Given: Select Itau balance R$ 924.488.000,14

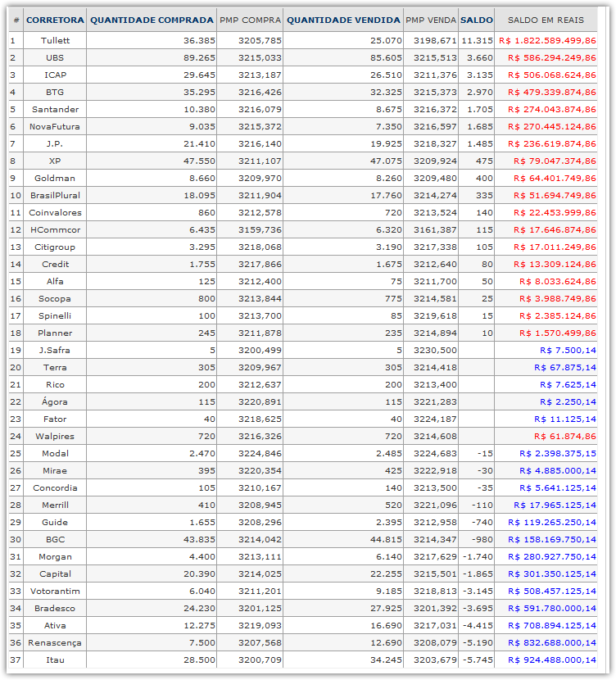Looking at the screenshot, I should click(552, 660).
